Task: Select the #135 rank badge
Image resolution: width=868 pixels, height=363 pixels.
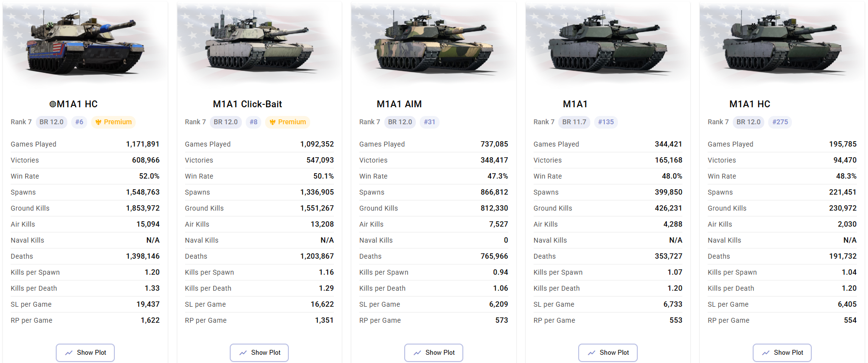Action: (606, 122)
